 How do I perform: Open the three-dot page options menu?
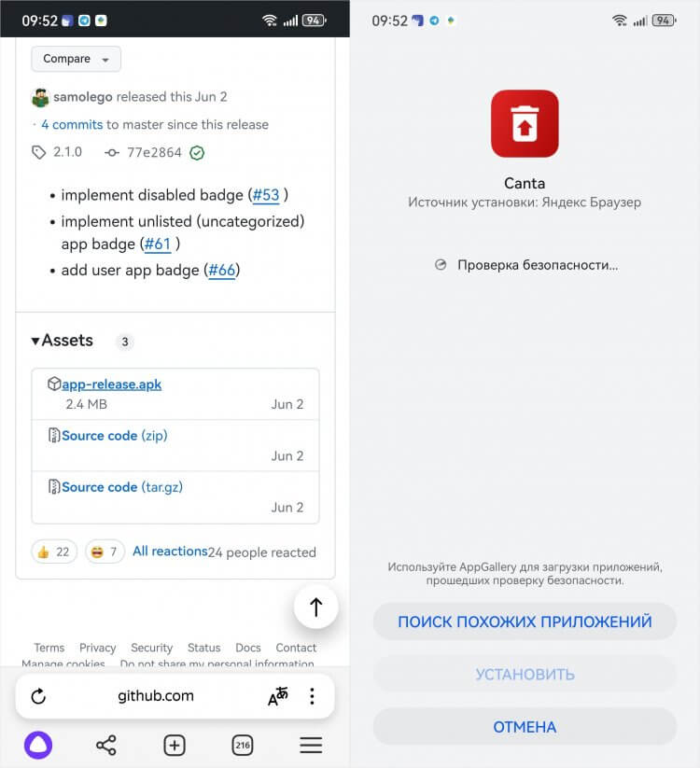pyautogui.click(x=312, y=696)
